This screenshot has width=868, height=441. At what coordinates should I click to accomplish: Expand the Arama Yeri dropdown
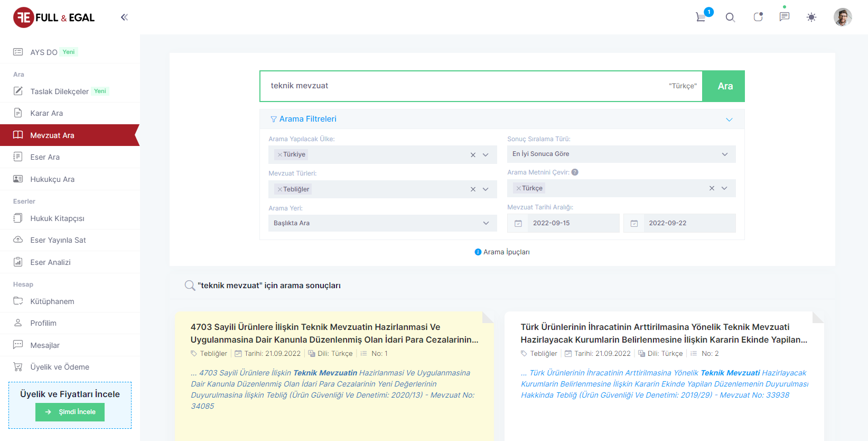pos(382,223)
